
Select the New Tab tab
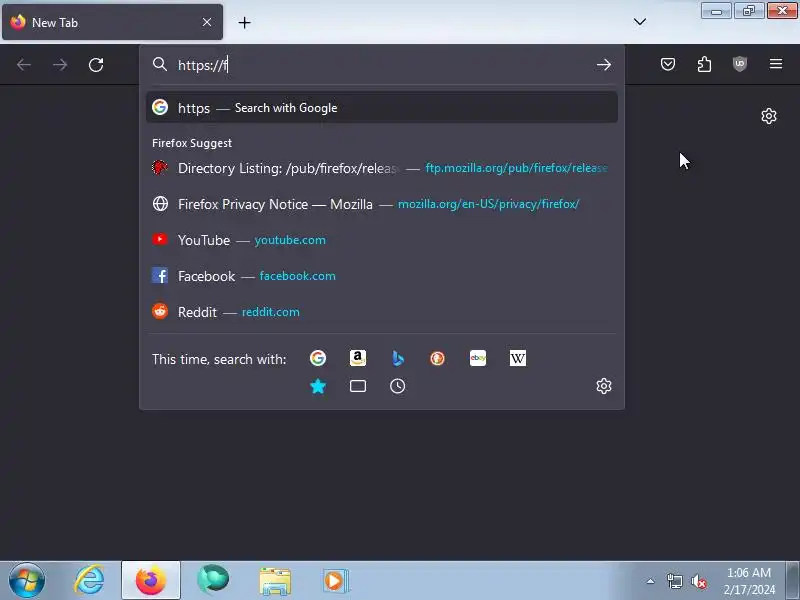coord(112,22)
